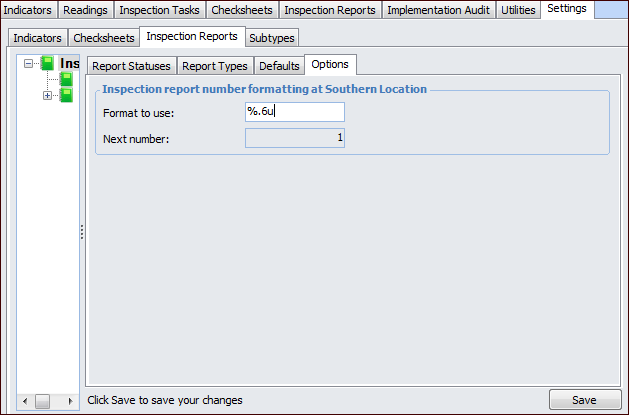The image size is (629, 415).
Task: Click the tree horizontal scrollbar thumb
Action: coord(43,401)
